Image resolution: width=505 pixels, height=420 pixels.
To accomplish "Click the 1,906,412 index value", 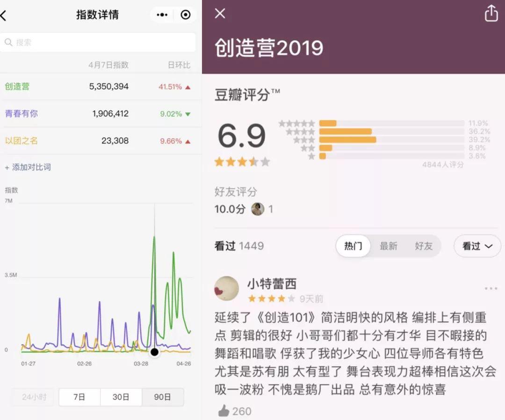I will point(110,113).
